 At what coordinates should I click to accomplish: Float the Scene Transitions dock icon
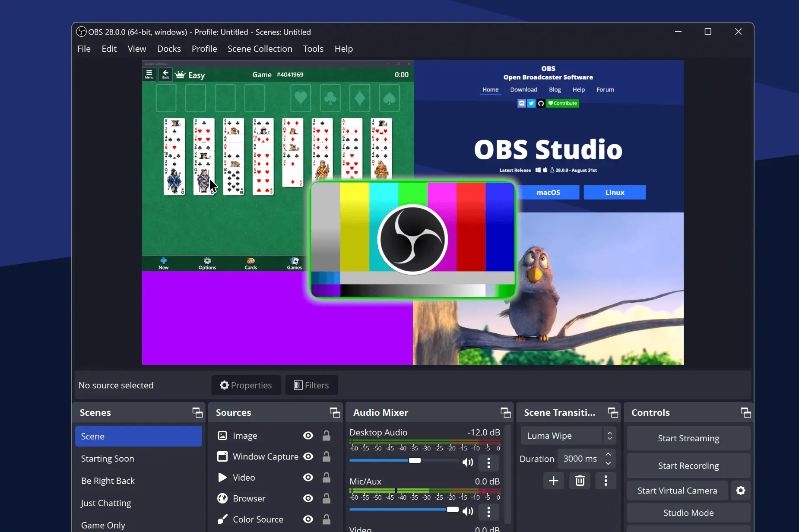click(613, 412)
